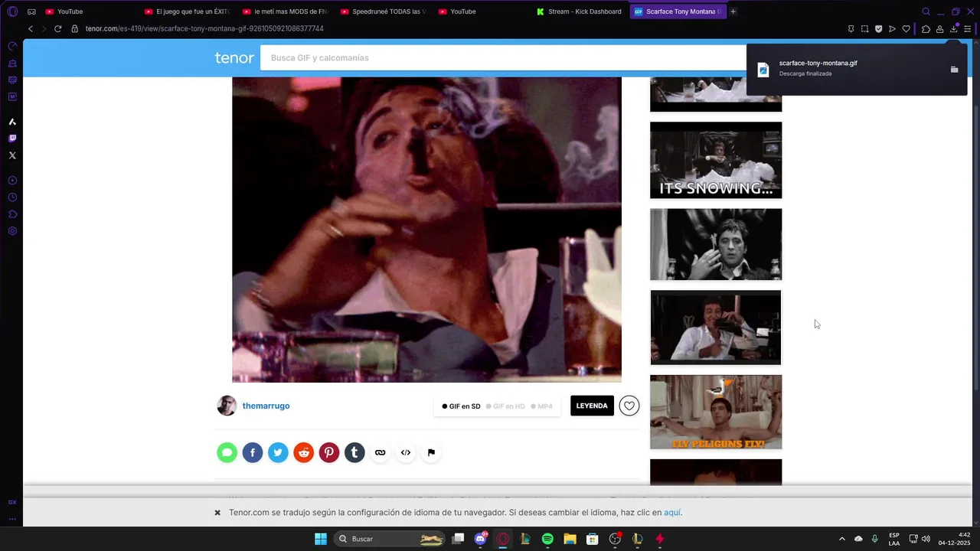Click the taskbar Buscar search box

(x=390, y=539)
